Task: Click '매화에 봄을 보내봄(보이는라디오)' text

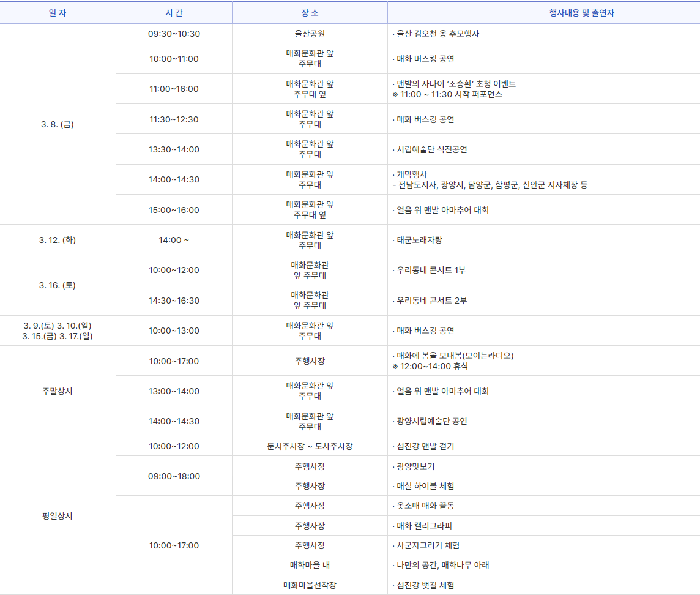Action: click(455, 356)
